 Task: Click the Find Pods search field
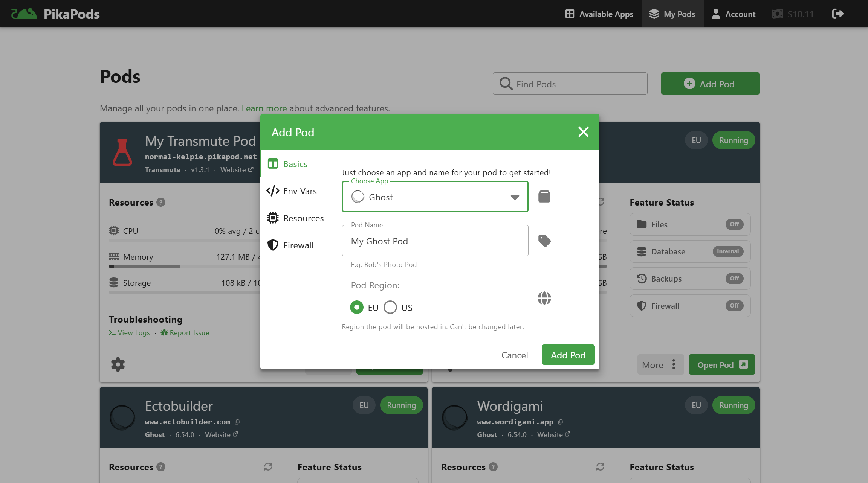(570, 84)
